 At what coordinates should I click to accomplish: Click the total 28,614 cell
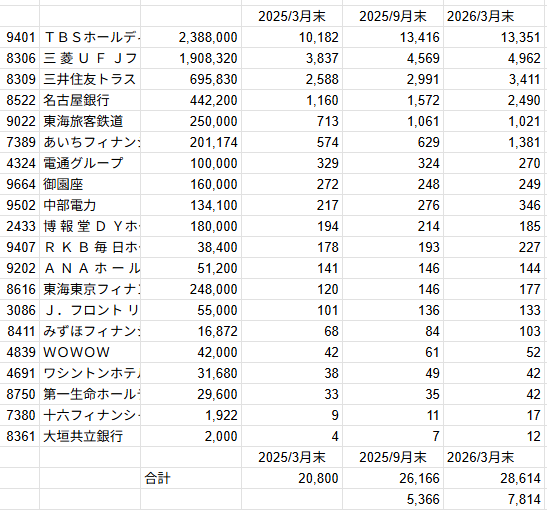point(495,478)
